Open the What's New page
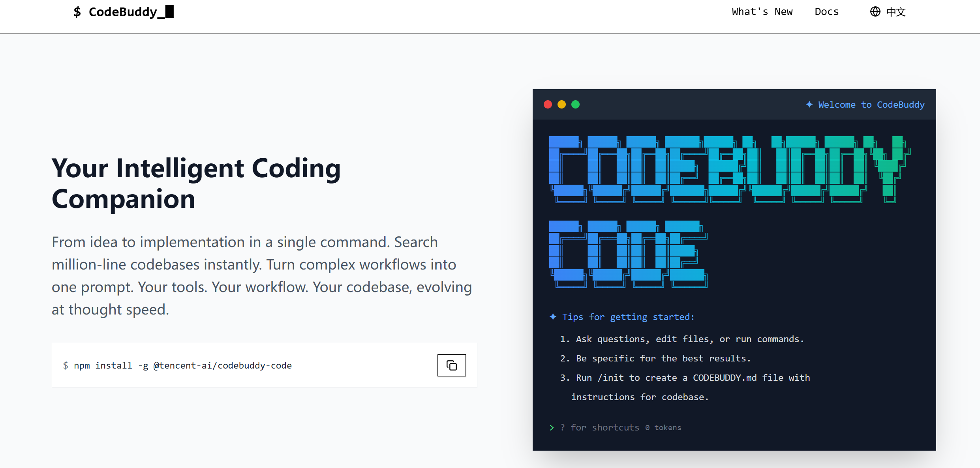This screenshot has height=468, width=980. 762,12
